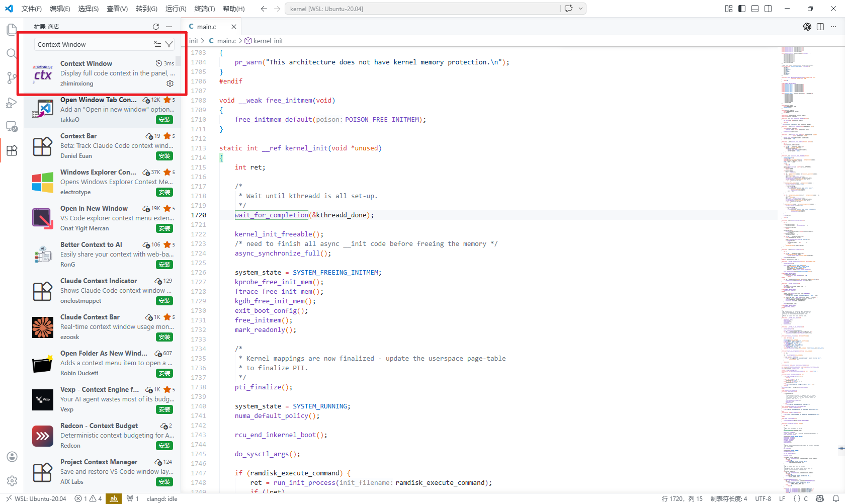
Task: Expand the chat dropdown arrow in title bar
Action: click(581, 9)
